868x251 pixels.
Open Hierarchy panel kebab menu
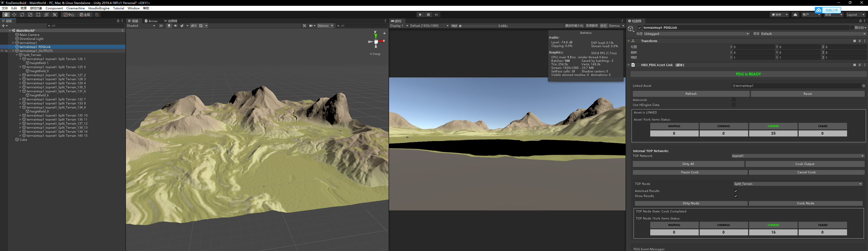point(122,21)
